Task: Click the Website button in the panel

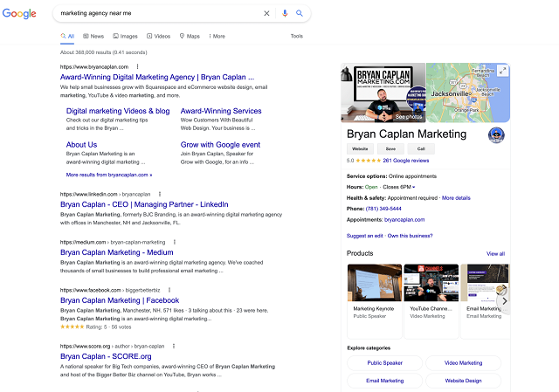Action: pyautogui.click(x=360, y=148)
